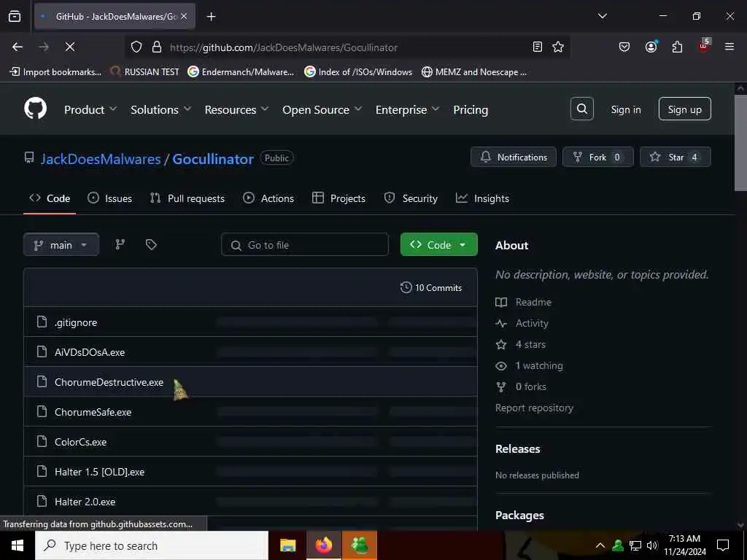View branches using the branch icon
This screenshot has height=560, width=747.
(x=120, y=245)
